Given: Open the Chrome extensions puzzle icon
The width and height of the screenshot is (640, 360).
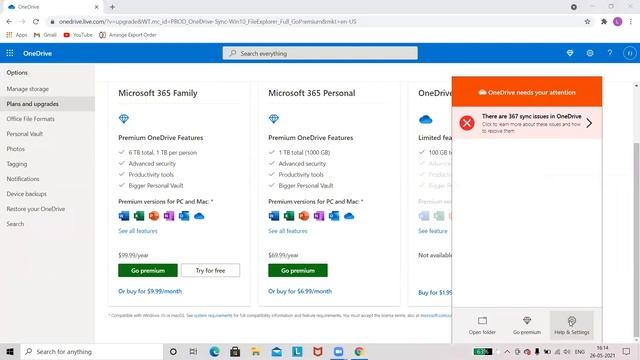Looking at the screenshot, I should click(604, 22).
